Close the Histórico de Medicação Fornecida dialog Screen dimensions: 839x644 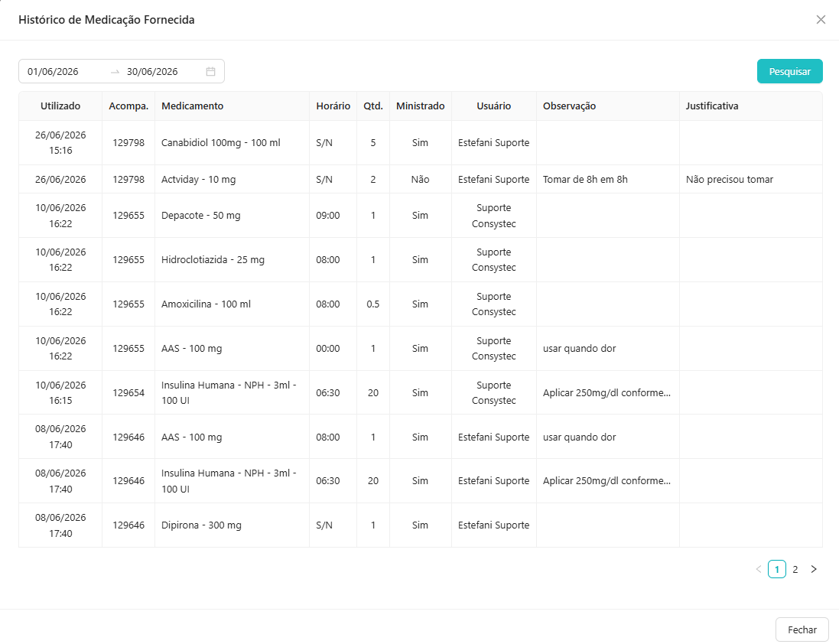(x=821, y=20)
